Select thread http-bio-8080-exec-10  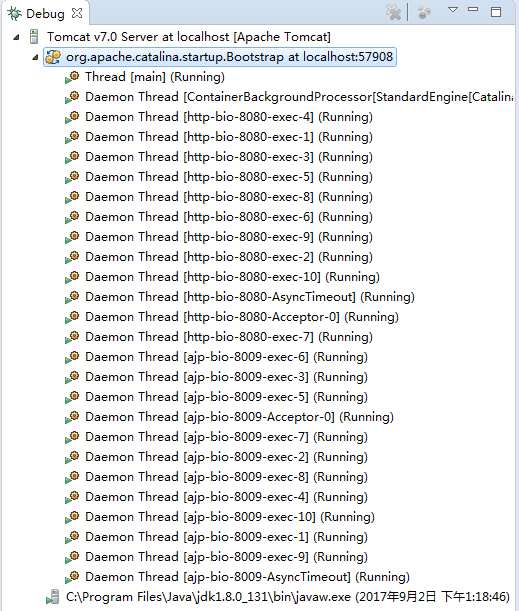[x=232, y=277]
